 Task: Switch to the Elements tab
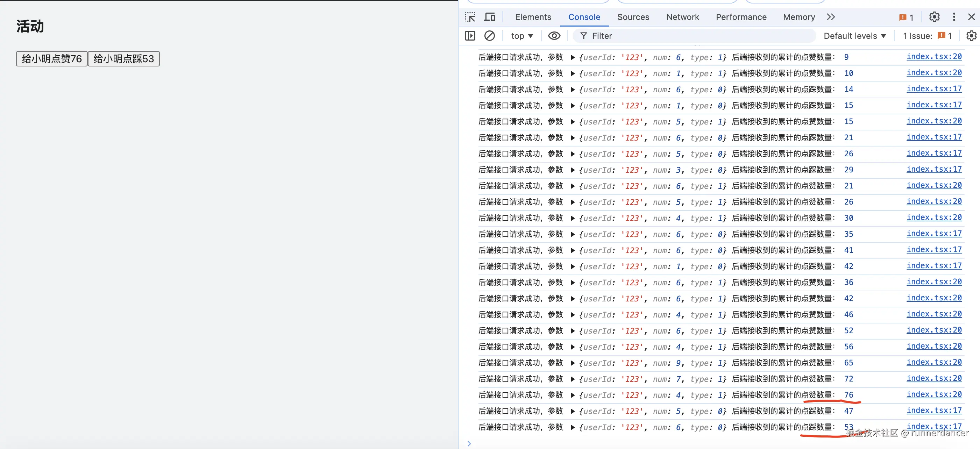533,17
